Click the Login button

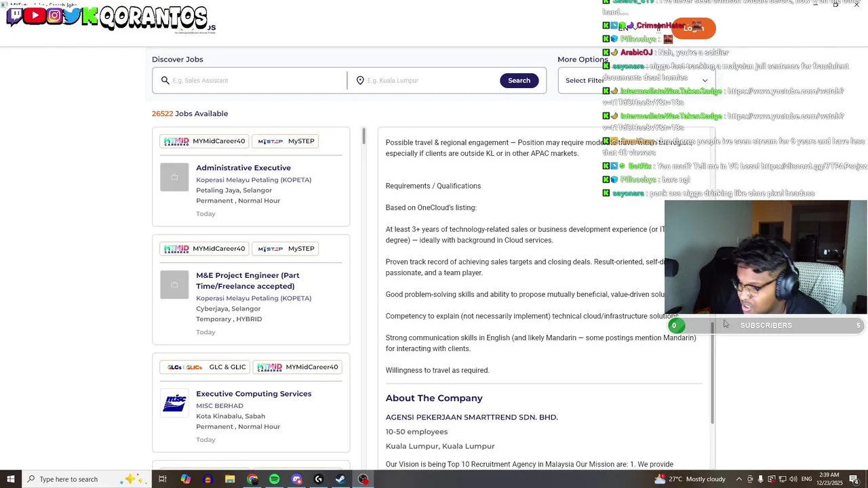click(693, 28)
